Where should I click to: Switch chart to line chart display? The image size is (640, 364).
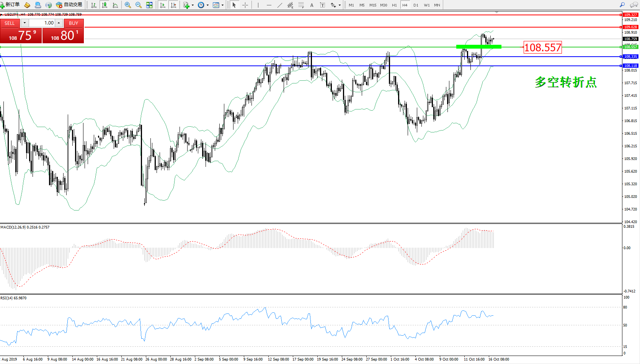click(x=115, y=5)
